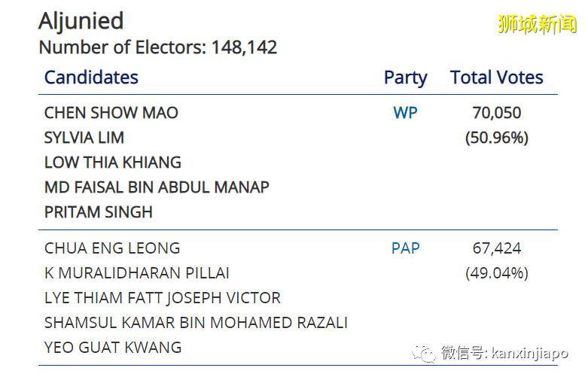Click the Candidates column header

[x=91, y=78]
